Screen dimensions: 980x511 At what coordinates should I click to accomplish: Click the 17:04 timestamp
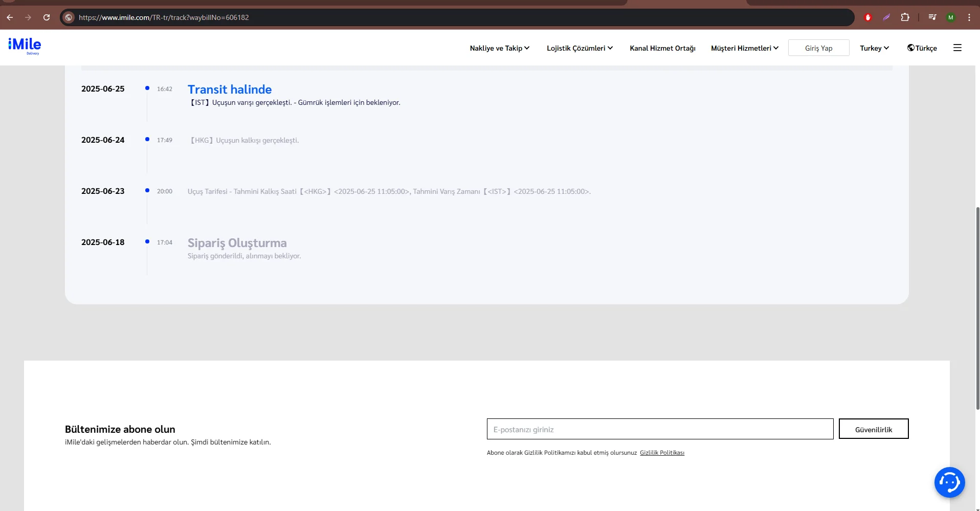[x=165, y=242]
